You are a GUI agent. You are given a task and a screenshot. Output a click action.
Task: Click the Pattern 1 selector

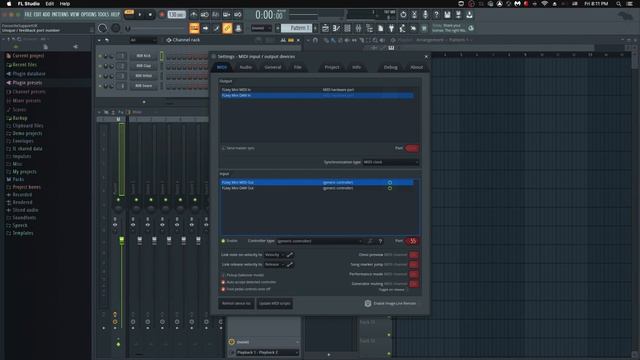pyautogui.click(x=296, y=28)
